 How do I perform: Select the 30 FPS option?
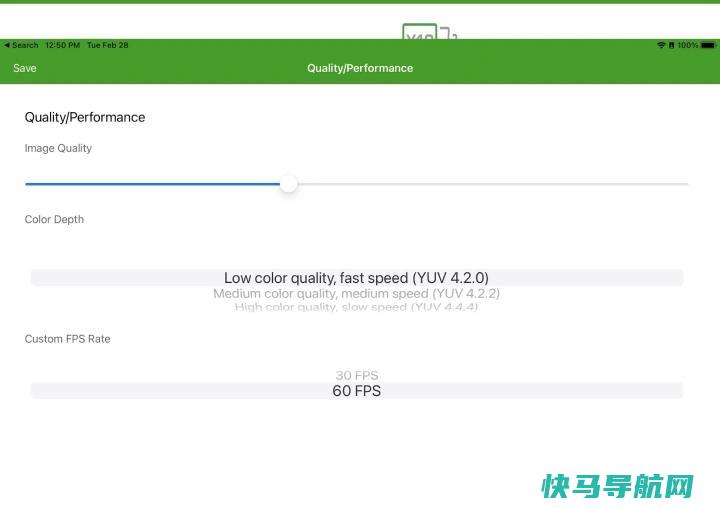(x=357, y=375)
